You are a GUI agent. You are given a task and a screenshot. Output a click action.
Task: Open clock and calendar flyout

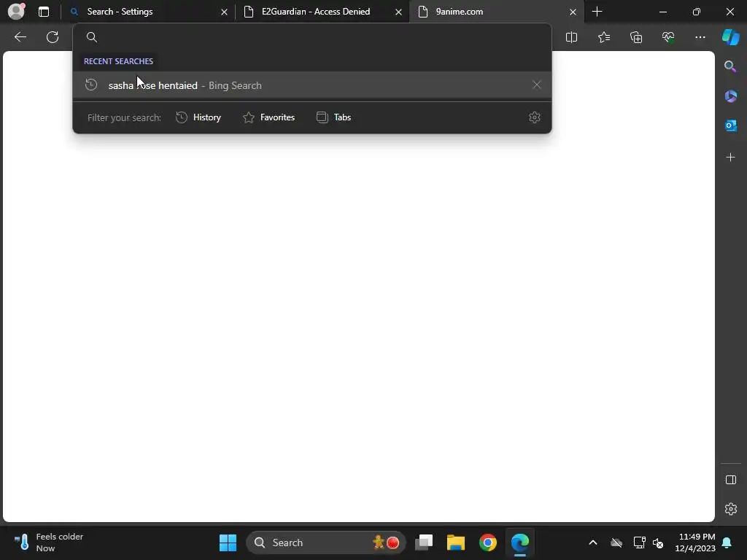click(695, 542)
